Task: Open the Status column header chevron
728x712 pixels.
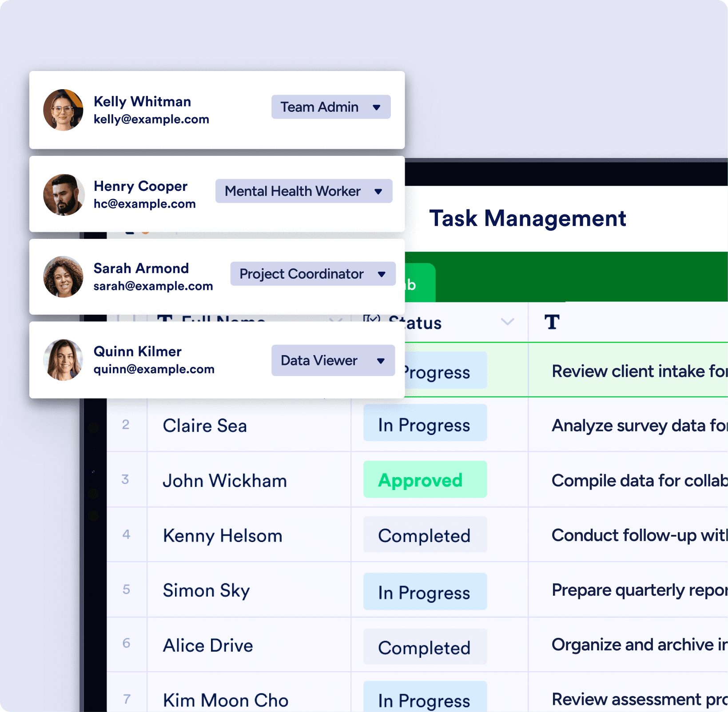Action: (507, 322)
